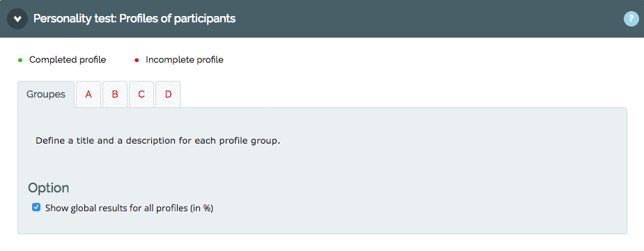Image resolution: width=644 pixels, height=251 pixels.
Task: Open profile tab B
Action: [115, 94]
